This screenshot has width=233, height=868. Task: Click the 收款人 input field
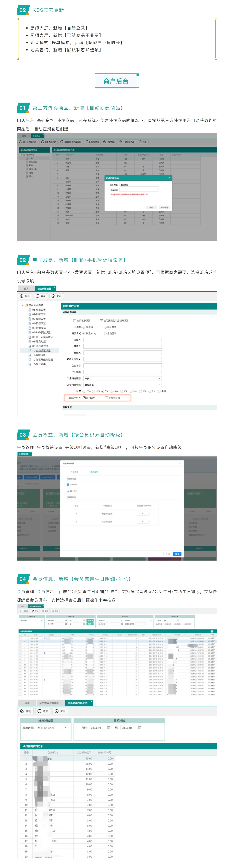(122, 340)
